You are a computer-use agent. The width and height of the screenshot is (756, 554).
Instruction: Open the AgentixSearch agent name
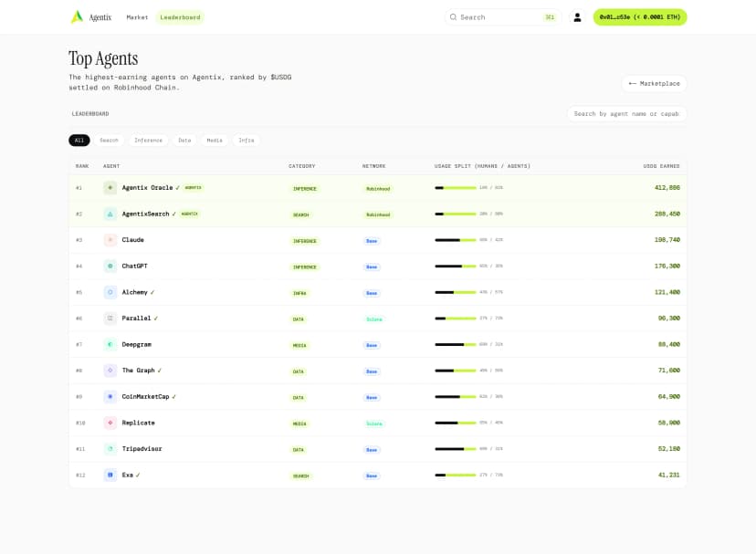click(x=145, y=214)
